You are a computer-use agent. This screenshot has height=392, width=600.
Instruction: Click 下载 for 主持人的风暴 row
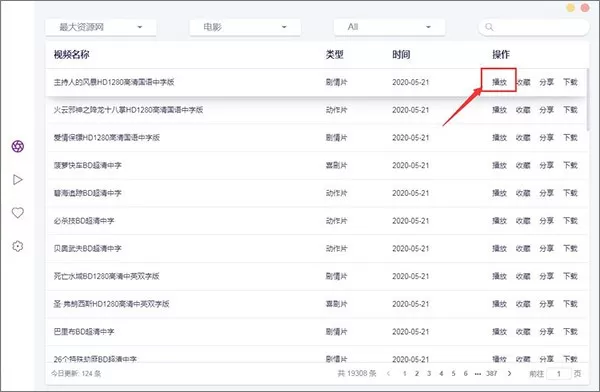(x=570, y=82)
